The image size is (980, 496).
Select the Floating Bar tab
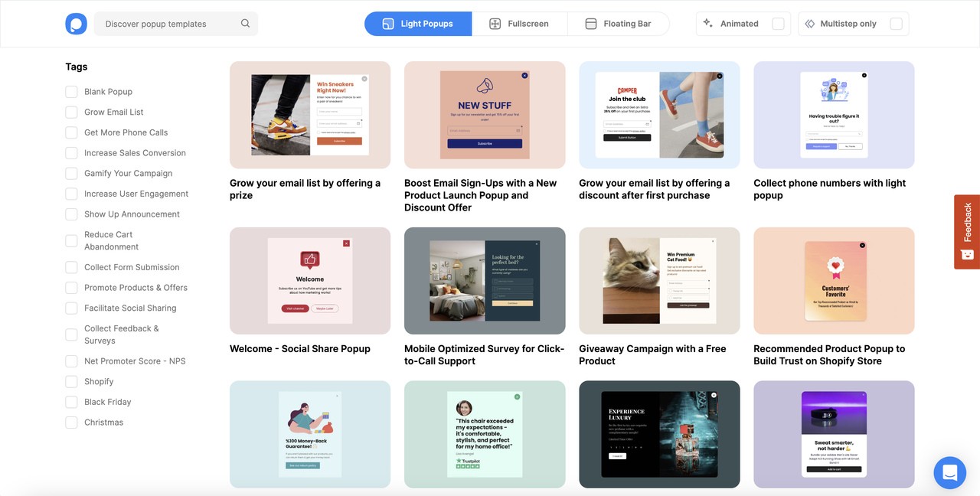618,24
